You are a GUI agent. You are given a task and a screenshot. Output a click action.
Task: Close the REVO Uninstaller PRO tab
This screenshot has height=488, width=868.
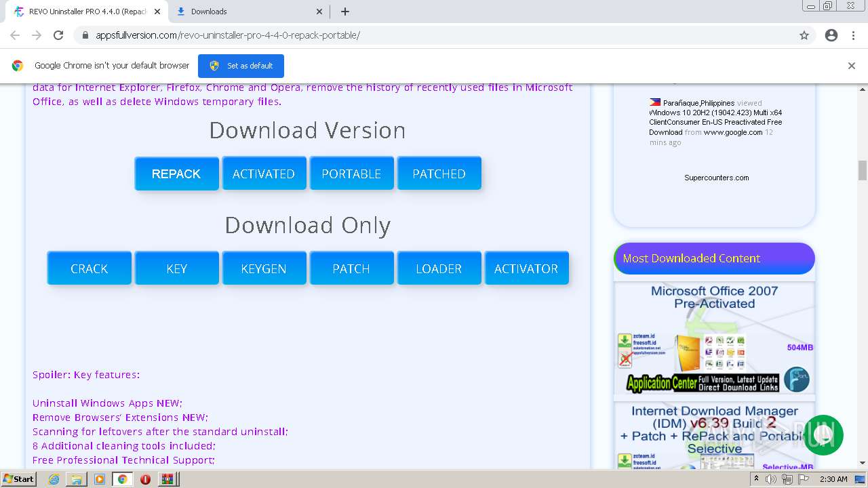click(157, 12)
